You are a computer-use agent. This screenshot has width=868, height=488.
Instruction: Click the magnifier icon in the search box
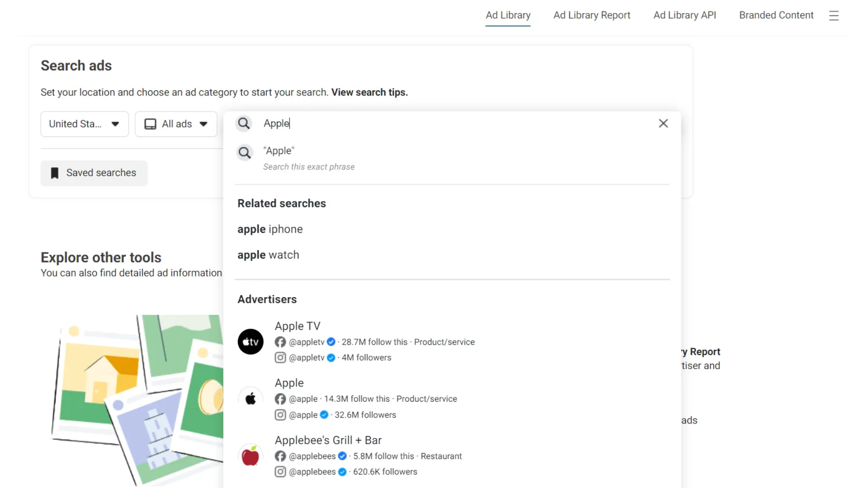click(244, 124)
